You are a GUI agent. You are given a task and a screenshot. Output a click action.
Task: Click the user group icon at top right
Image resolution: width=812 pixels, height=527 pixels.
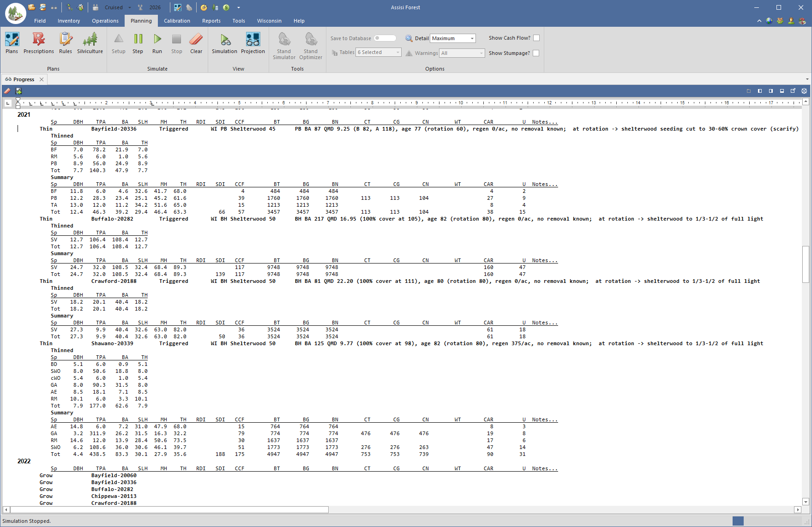click(780, 21)
